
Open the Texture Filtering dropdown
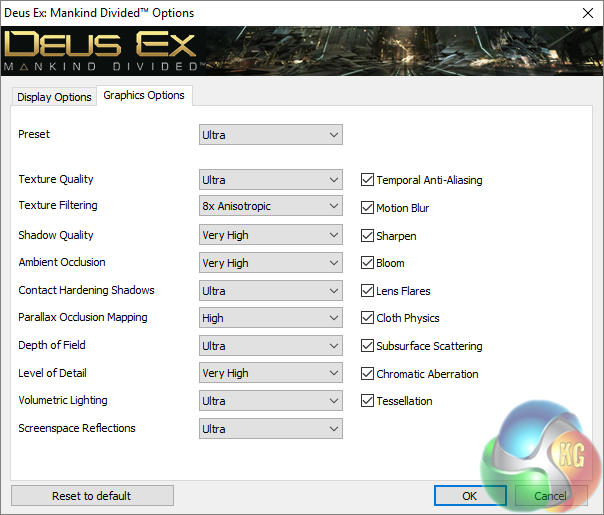click(270, 206)
